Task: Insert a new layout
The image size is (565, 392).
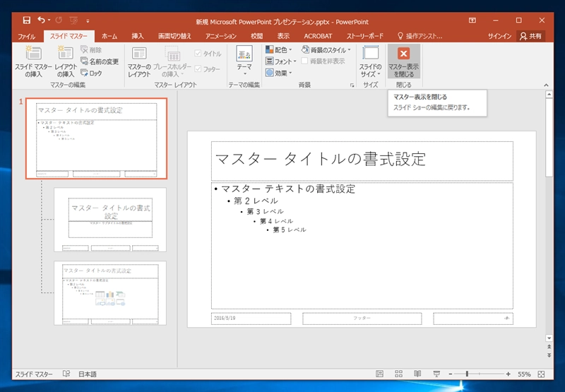Action: tap(66, 61)
